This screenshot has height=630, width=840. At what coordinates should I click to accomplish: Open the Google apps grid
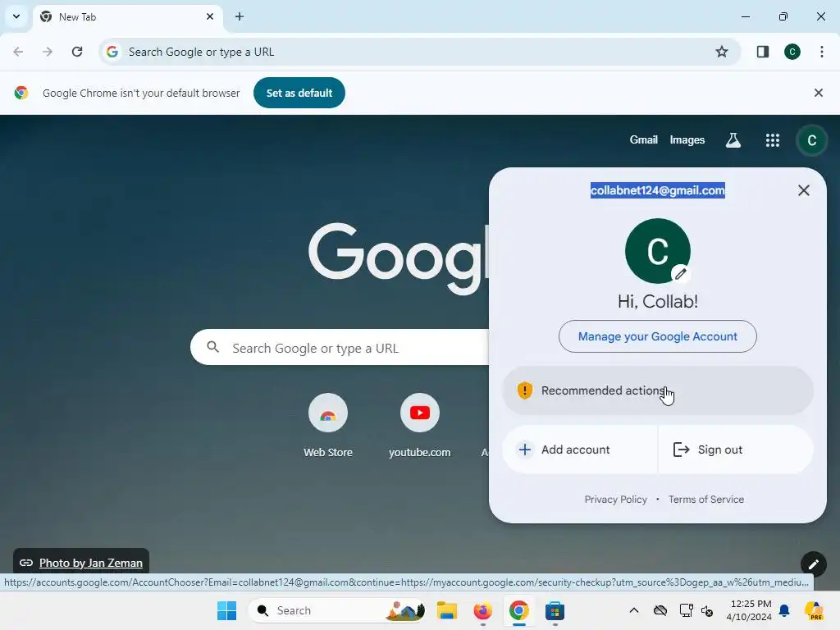click(x=773, y=140)
